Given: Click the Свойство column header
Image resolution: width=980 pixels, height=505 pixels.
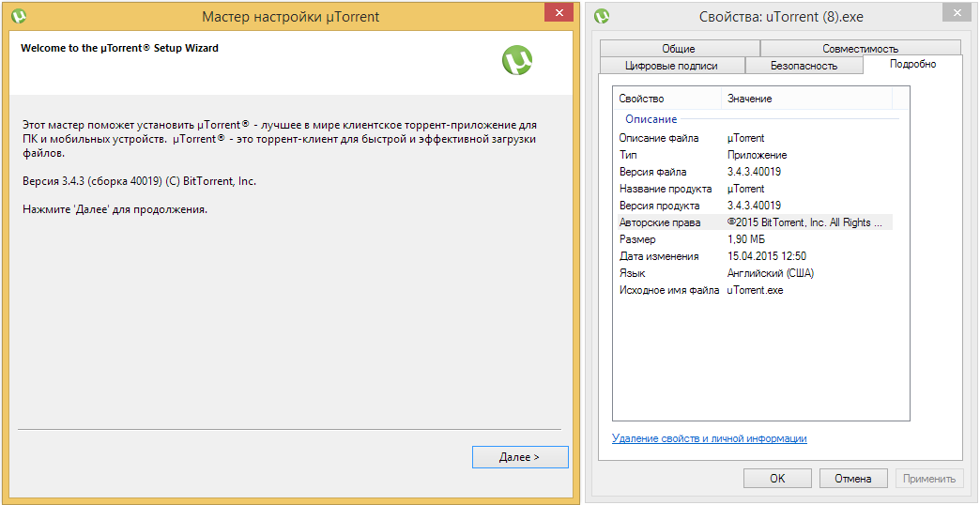Looking at the screenshot, I should [667, 99].
